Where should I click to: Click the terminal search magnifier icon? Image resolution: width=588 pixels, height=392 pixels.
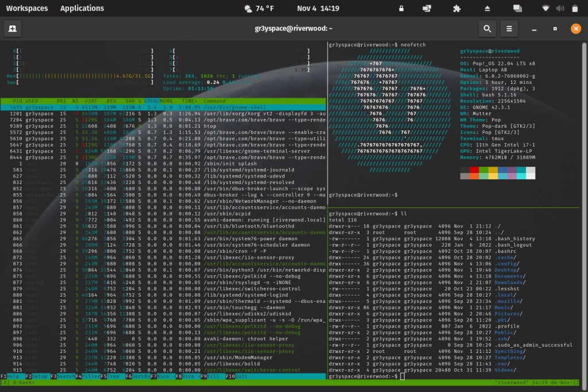(x=487, y=29)
